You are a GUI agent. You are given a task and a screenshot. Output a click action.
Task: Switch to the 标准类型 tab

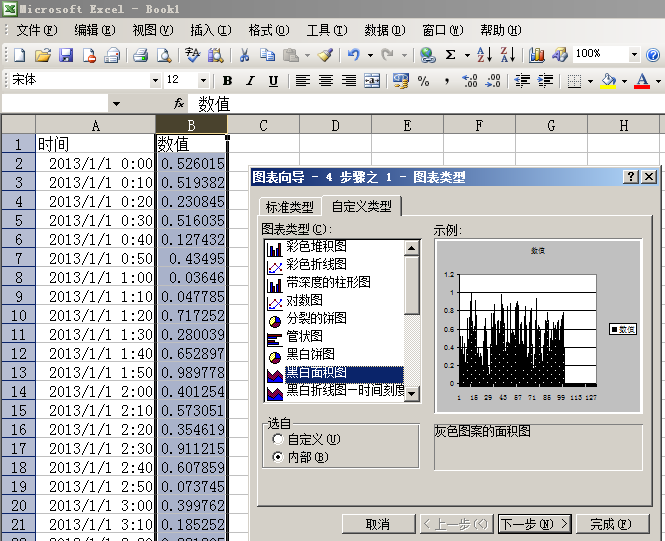[x=290, y=207]
